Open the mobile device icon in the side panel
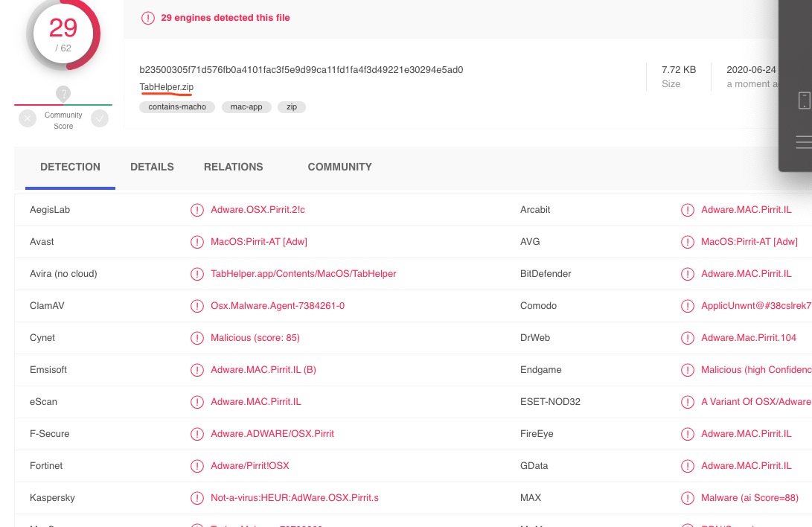812x527 pixels. point(804,100)
